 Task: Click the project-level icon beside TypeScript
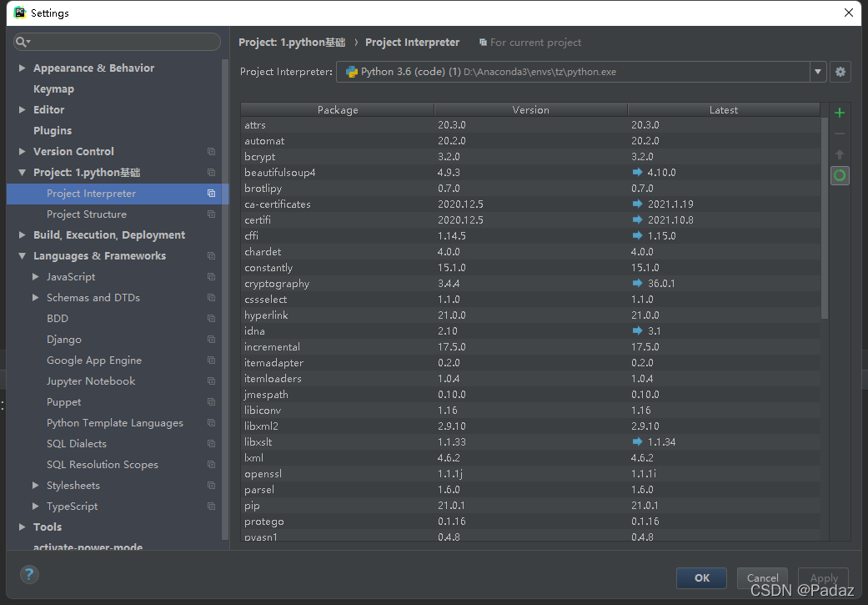[211, 507]
